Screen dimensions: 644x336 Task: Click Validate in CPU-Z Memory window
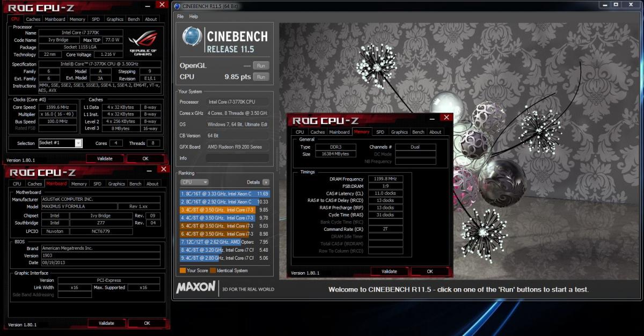click(389, 272)
